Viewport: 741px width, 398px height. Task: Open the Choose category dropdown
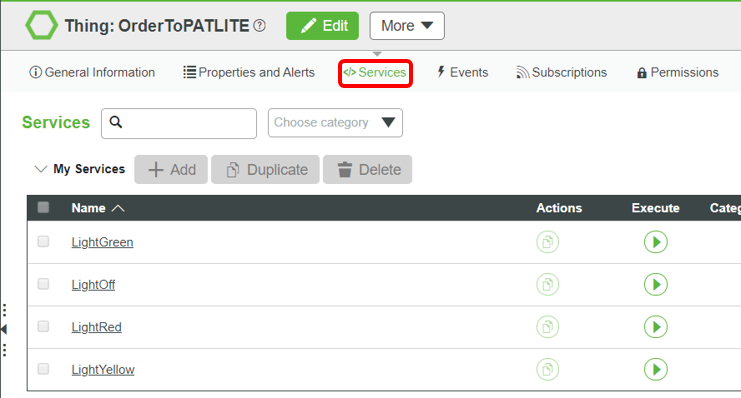(x=335, y=123)
